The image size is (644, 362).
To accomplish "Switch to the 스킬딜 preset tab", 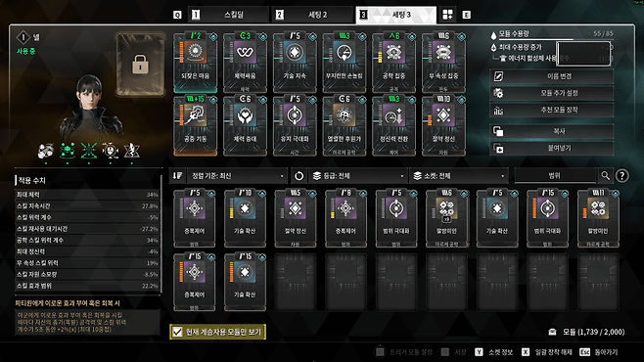I will [x=229, y=15].
